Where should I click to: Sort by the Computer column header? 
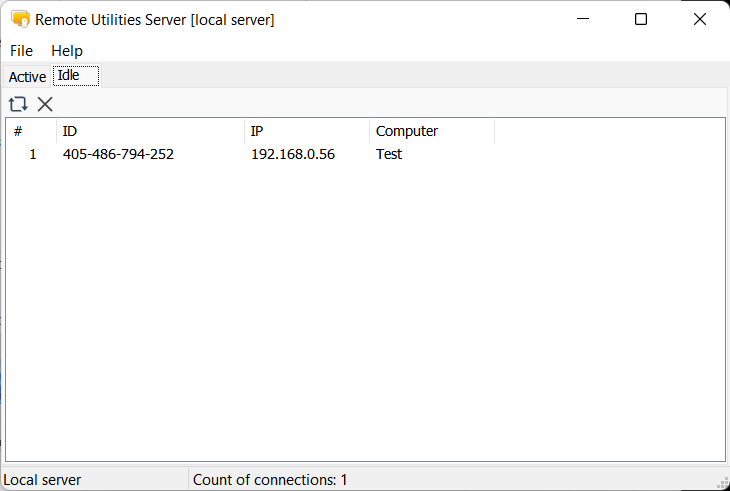click(432, 131)
